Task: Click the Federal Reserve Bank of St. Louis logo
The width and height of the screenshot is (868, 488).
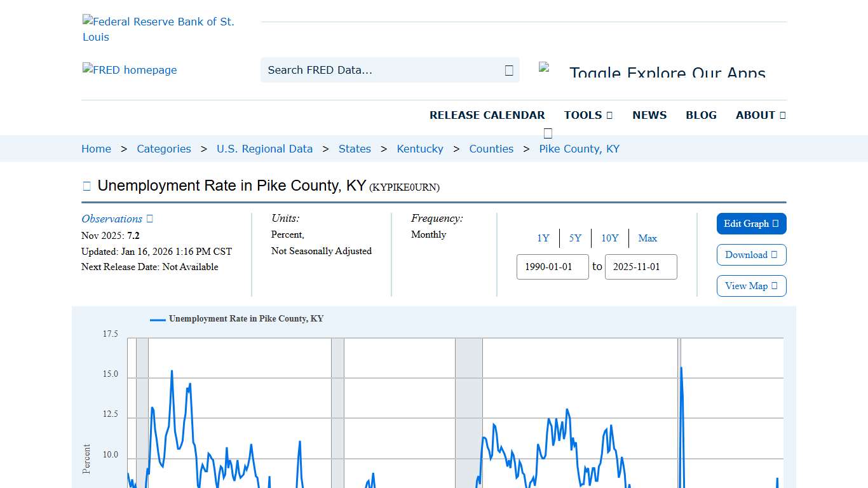Action: [x=158, y=29]
